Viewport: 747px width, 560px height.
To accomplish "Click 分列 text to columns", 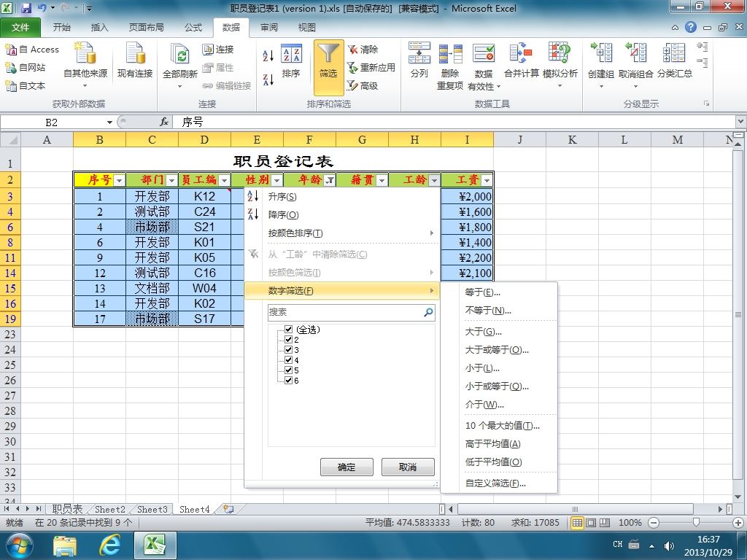I will [419, 61].
